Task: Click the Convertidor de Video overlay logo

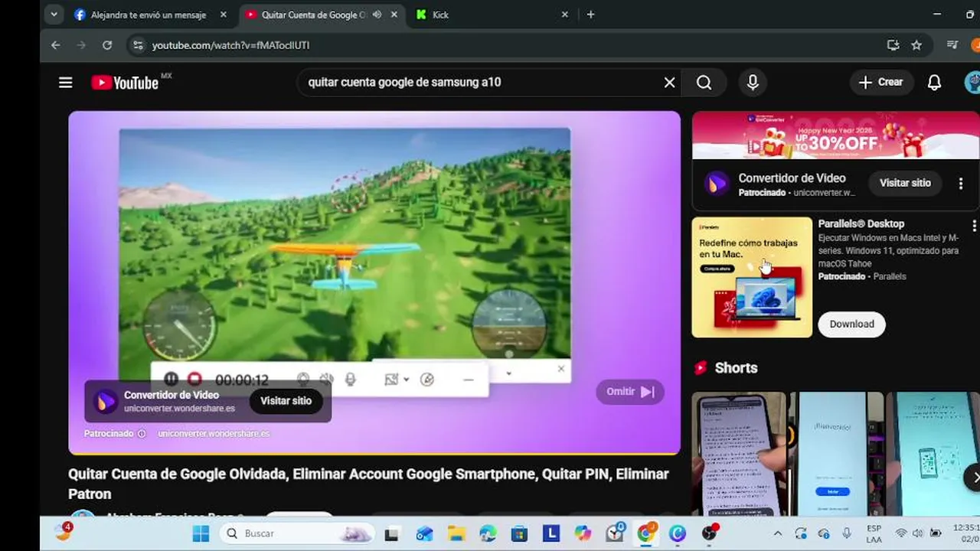Action: tap(106, 401)
